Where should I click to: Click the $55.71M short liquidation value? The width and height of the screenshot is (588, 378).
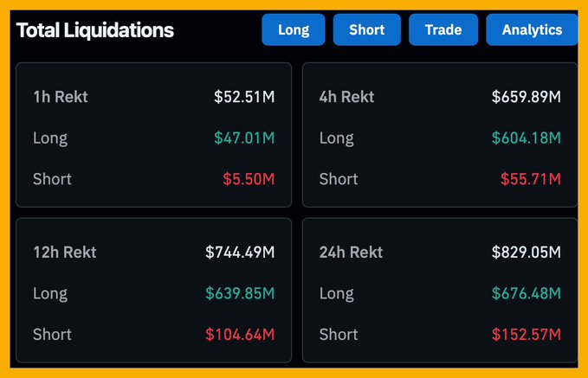click(x=530, y=179)
